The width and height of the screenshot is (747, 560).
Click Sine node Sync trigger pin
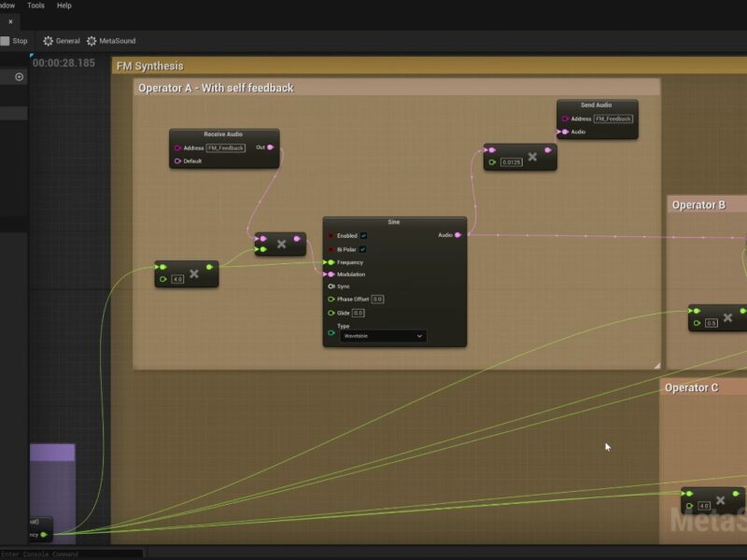point(331,287)
